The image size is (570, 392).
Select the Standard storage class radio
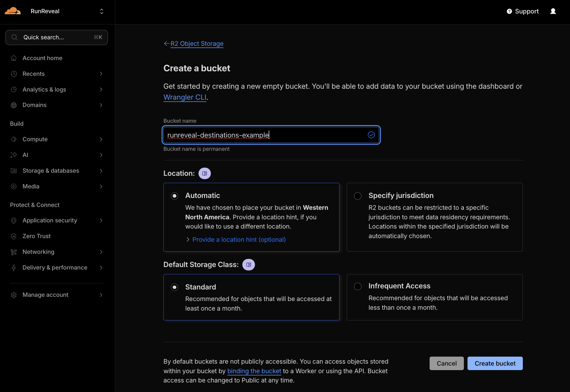tap(174, 287)
